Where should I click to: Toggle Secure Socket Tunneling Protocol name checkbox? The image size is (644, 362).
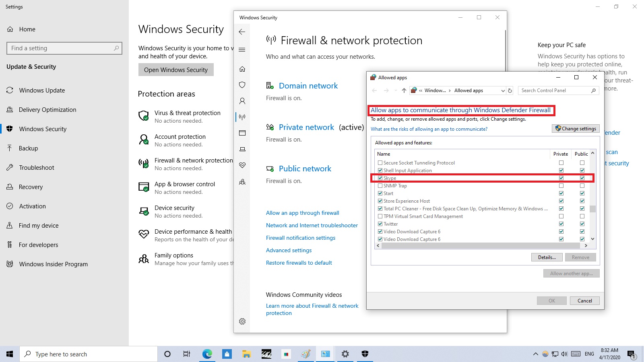click(380, 163)
